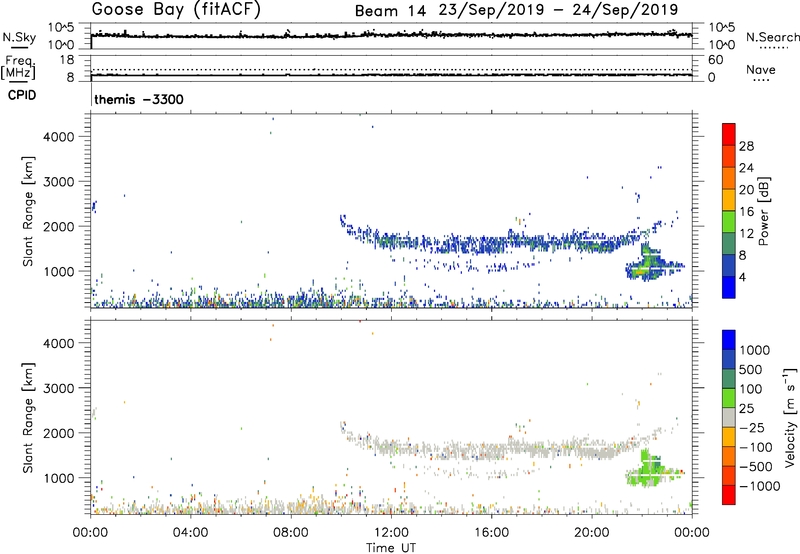Image resolution: width=800 pixels, height=554 pixels.
Task: Click the 'Freq. [MHz]' axis label
Action: [19, 68]
